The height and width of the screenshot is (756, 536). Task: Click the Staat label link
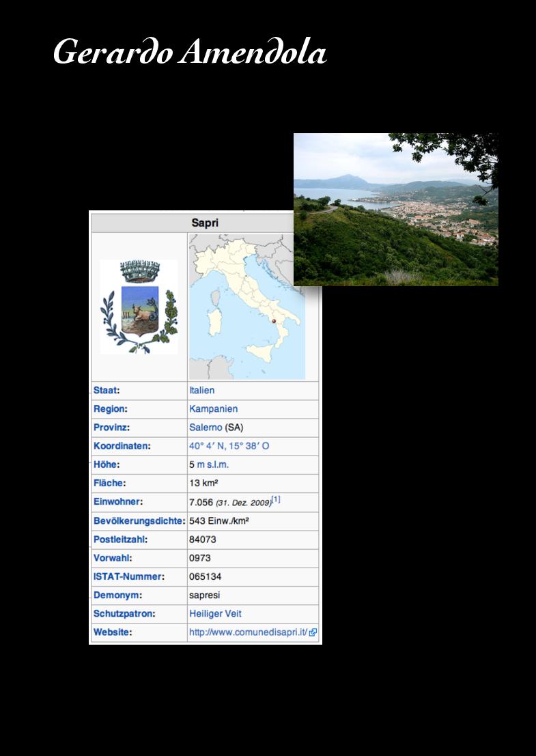point(105,391)
